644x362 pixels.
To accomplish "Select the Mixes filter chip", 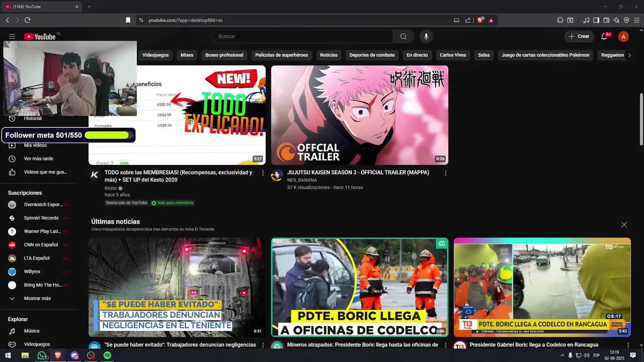I will click(x=187, y=55).
